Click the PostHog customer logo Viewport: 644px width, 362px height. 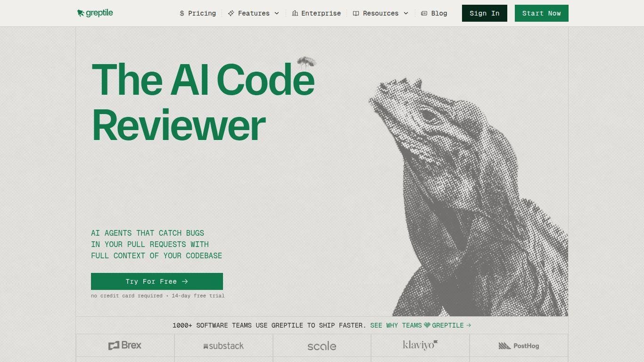(519, 346)
